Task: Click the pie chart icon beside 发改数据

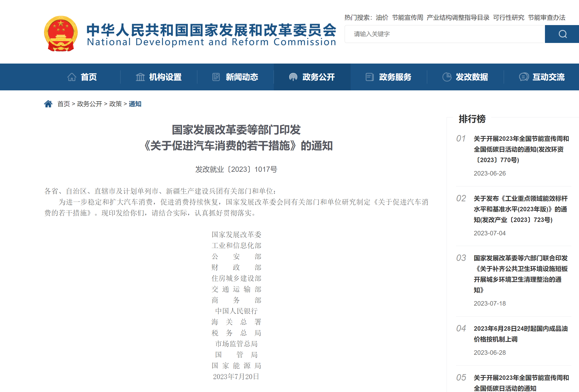Action: click(447, 77)
